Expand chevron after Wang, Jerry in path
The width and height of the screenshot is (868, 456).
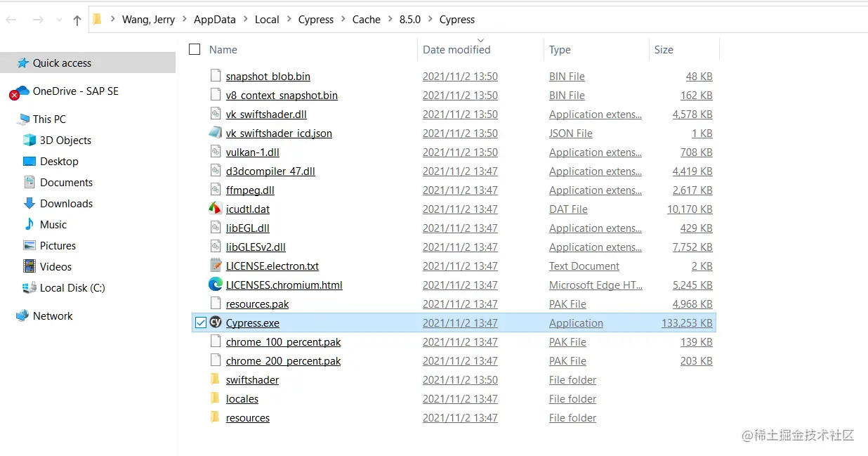(x=184, y=20)
